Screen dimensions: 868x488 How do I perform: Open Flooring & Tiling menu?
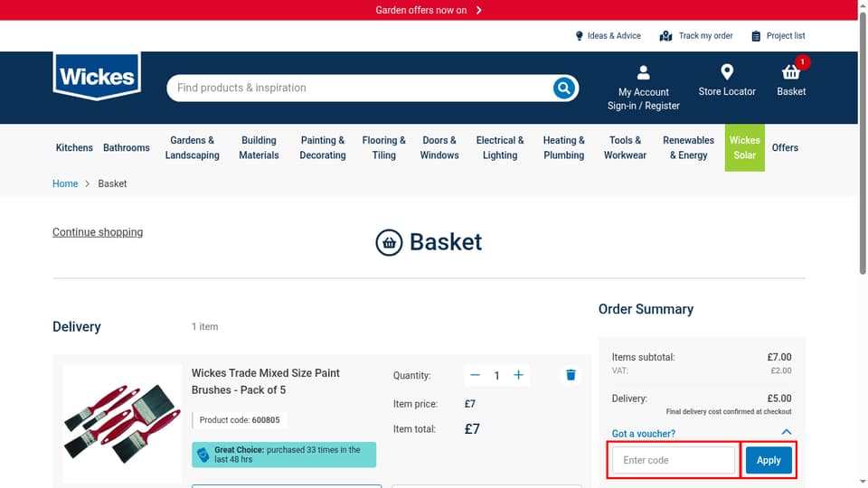point(383,147)
